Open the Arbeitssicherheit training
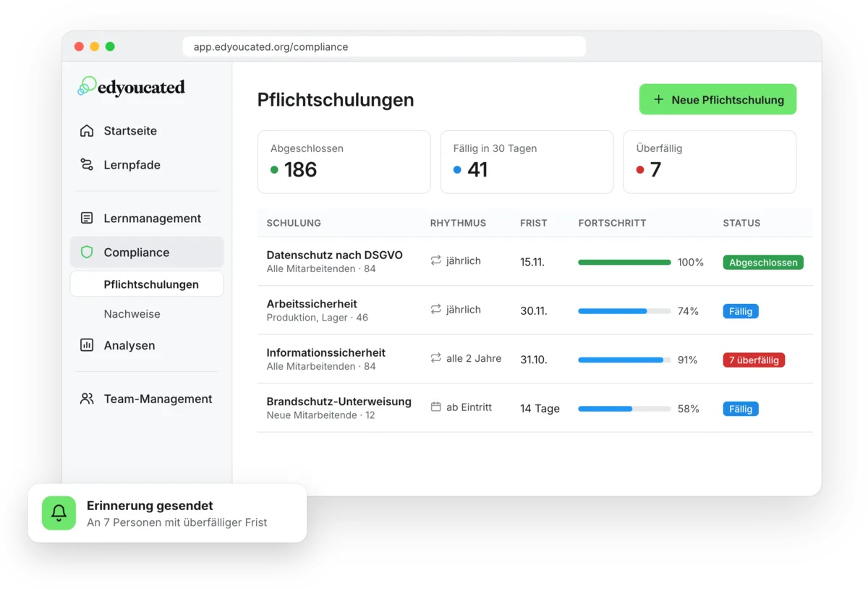Viewport: 868px width, 589px height. click(x=312, y=304)
